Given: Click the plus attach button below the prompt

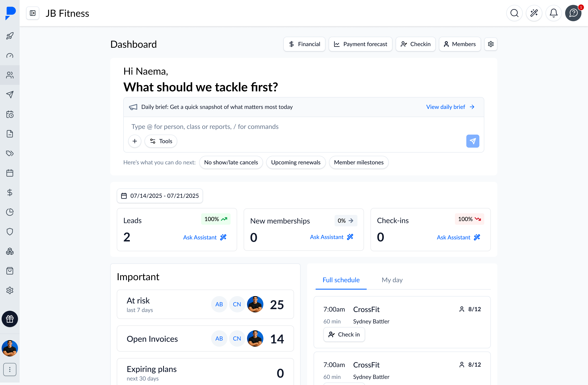Looking at the screenshot, I should click(135, 141).
